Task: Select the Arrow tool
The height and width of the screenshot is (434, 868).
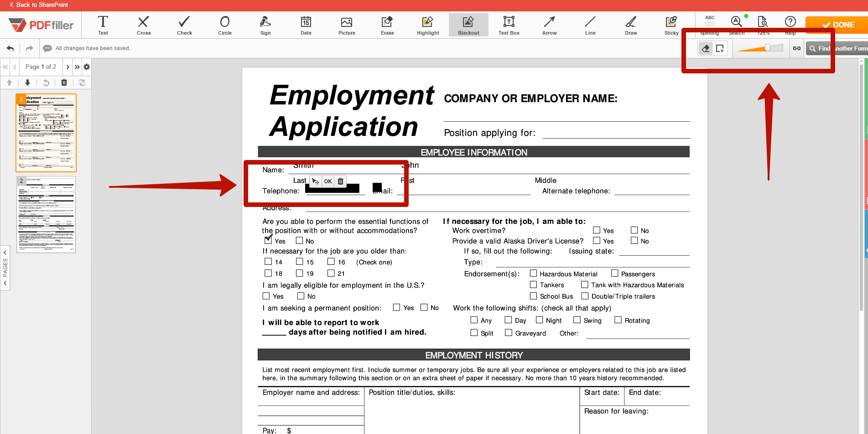Action: pyautogui.click(x=550, y=25)
